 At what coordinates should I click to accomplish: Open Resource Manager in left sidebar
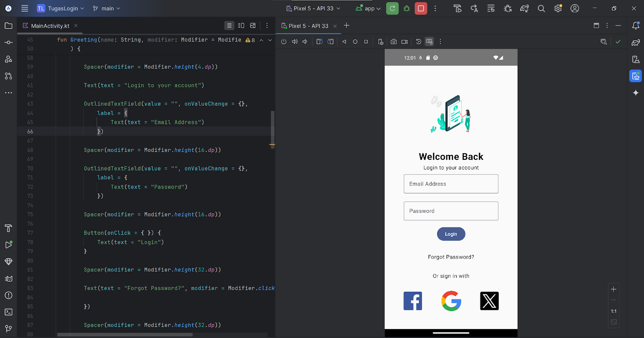click(8, 59)
